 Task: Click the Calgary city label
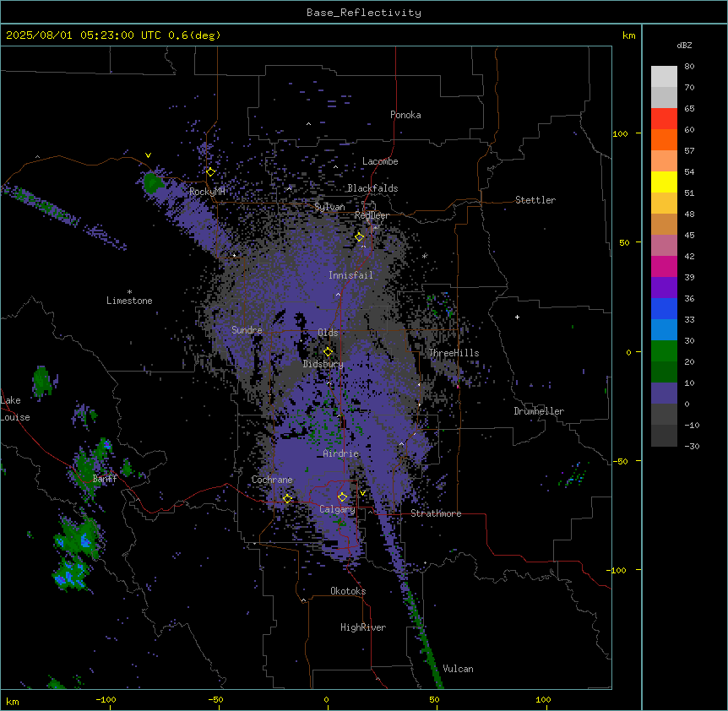tap(337, 509)
